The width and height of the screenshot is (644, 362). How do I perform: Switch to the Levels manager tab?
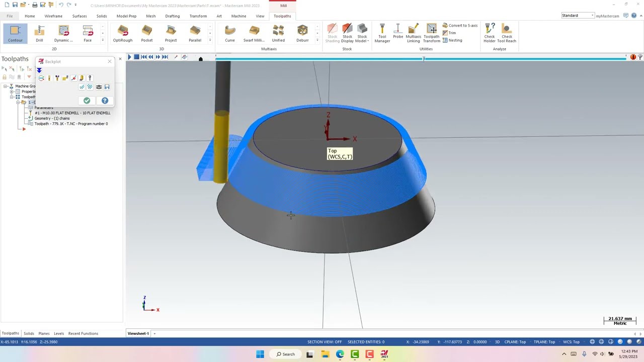point(59,333)
